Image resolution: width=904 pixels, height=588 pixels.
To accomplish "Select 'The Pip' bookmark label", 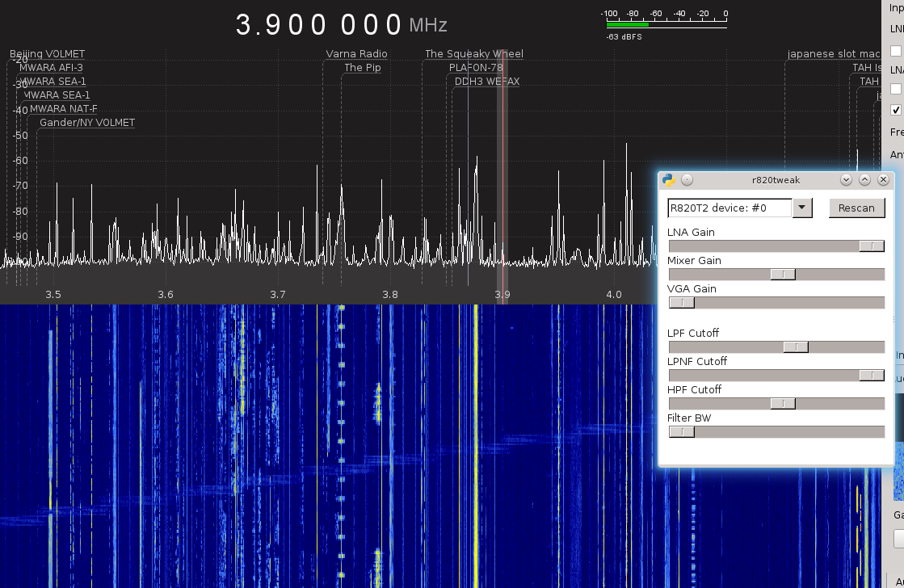I will (362, 68).
